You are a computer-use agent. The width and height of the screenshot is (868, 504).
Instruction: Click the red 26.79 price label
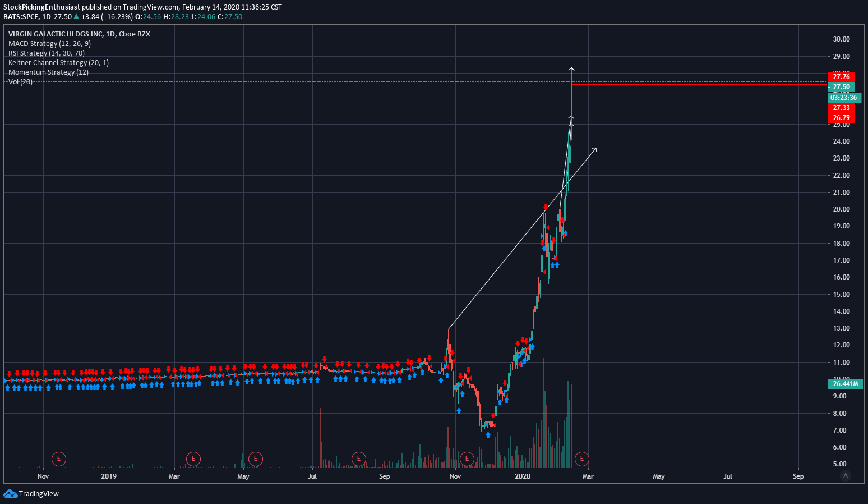tap(841, 118)
